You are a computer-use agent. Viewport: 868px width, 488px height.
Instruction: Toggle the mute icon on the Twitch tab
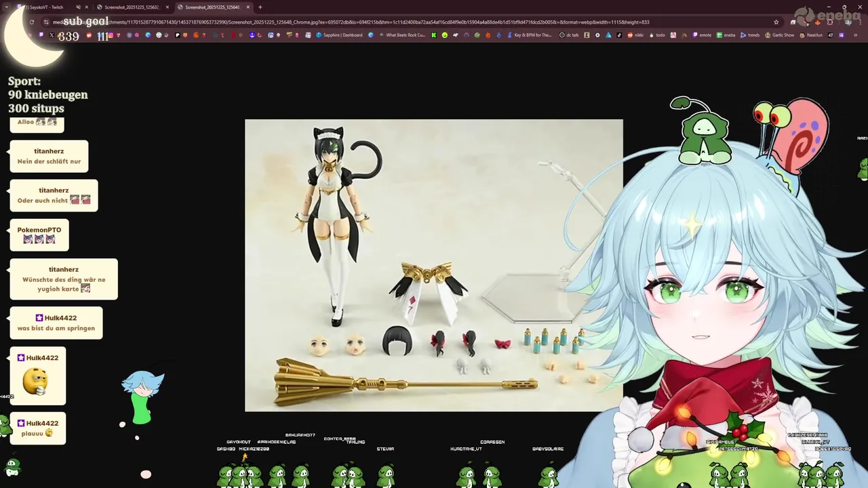click(78, 7)
